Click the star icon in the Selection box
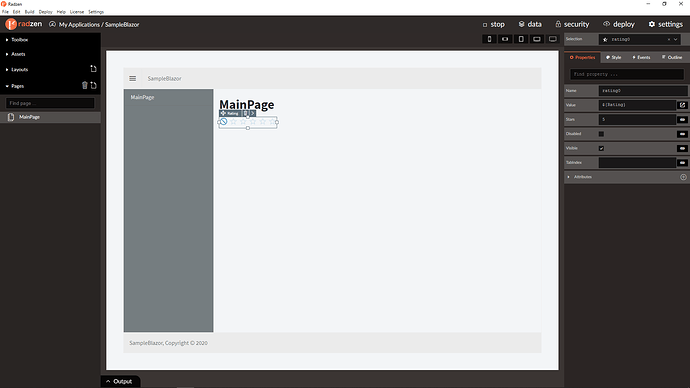The width and height of the screenshot is (690, 388). pyautogui.click(x=605, y=40)
